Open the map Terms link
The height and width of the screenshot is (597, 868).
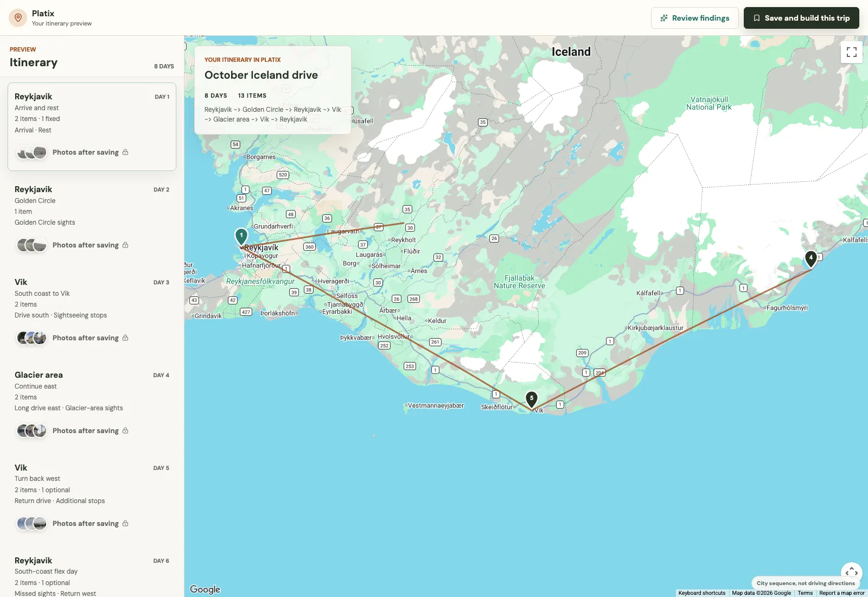tap(805, 593)
